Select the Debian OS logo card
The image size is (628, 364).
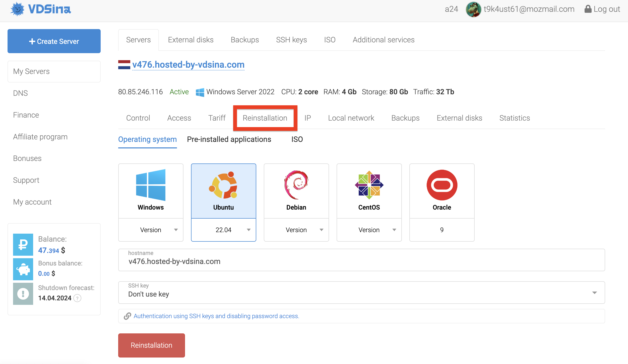coord(296,191)
